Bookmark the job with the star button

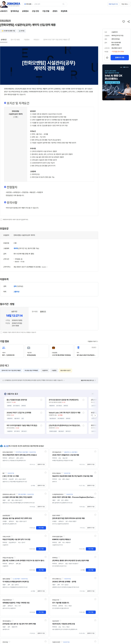pyautogui.click(x=107, y=57)
